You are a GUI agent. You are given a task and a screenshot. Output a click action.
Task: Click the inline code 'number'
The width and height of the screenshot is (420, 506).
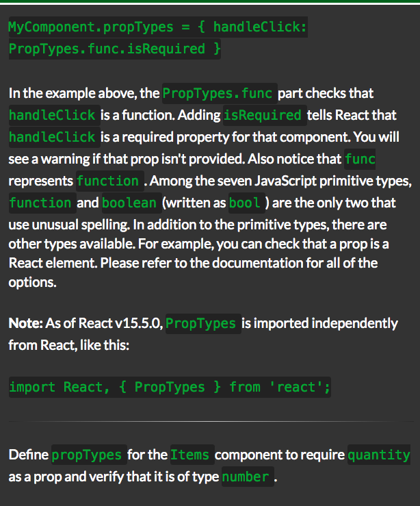[248, 477]
